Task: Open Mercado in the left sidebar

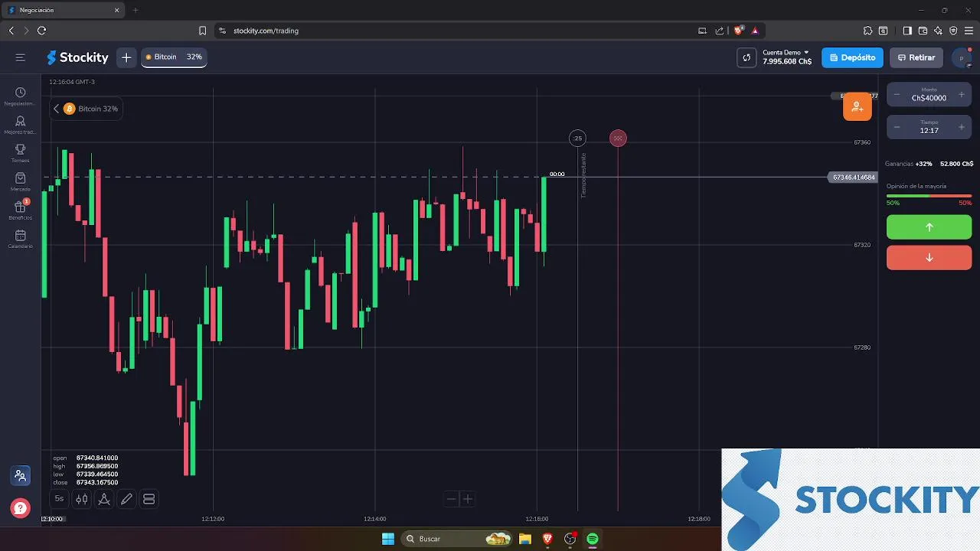Action: [x=21, y=182]
